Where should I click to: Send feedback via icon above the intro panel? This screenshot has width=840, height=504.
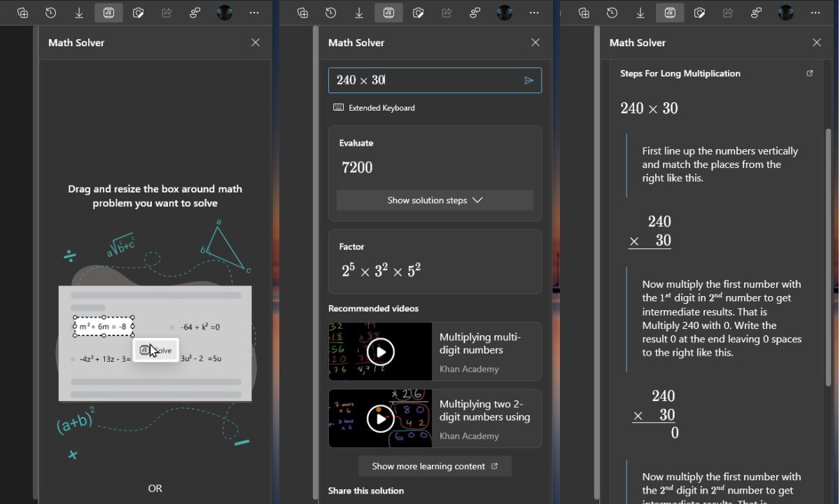pyautogui.click(x=195, y=13)
